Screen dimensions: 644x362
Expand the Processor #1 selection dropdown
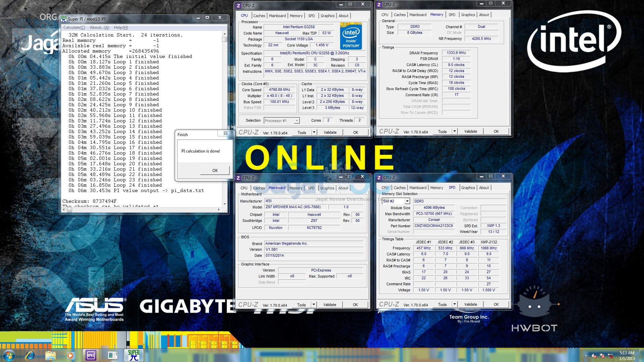pyautogui.click(x=297, y=121)
